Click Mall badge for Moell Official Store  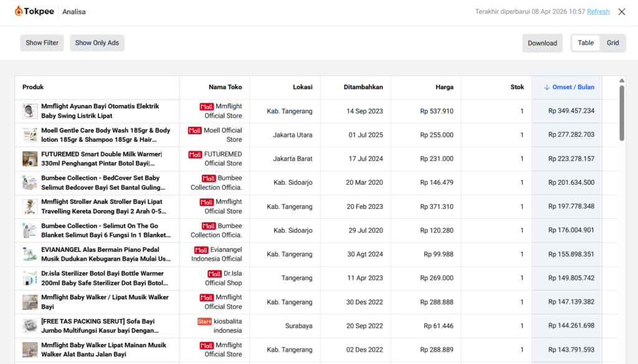(x=194, y=131)
